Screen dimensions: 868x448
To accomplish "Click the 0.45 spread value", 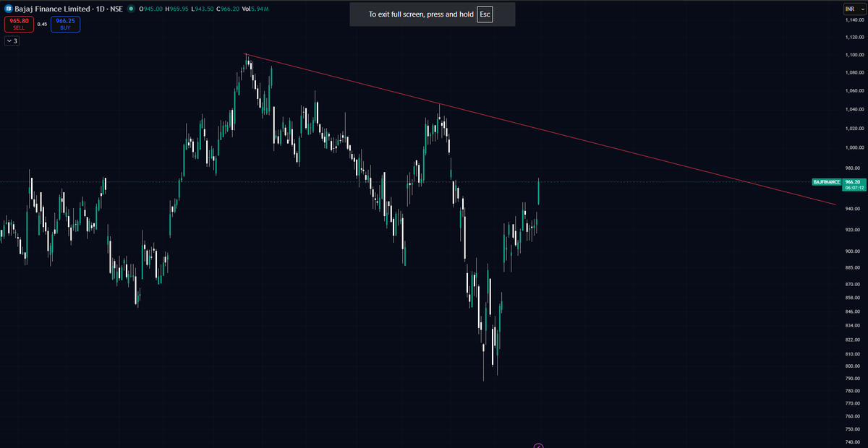I will point(42,25).
